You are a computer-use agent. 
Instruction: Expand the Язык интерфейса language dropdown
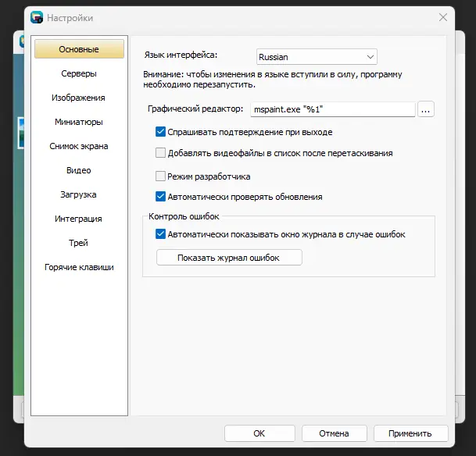coord(317,57)
